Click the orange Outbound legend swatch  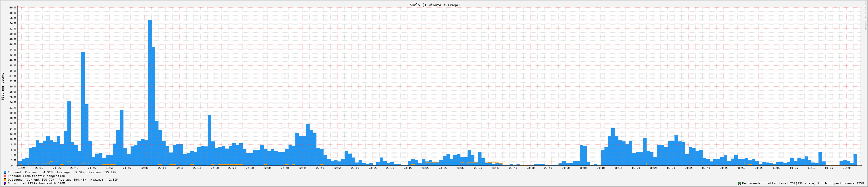[5, 180]
